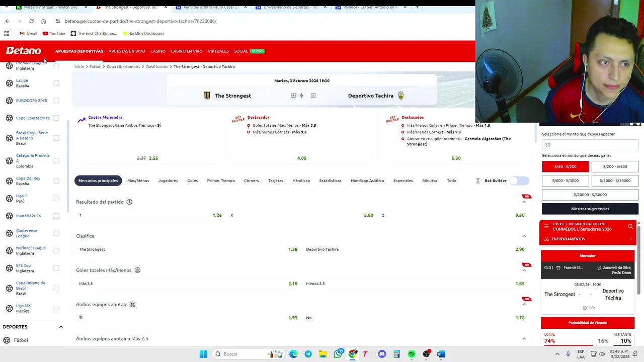Check the LaLiga España checkbox
Image resolution: width=644 pixels, height=362 pixels.
tap(56, 83)
